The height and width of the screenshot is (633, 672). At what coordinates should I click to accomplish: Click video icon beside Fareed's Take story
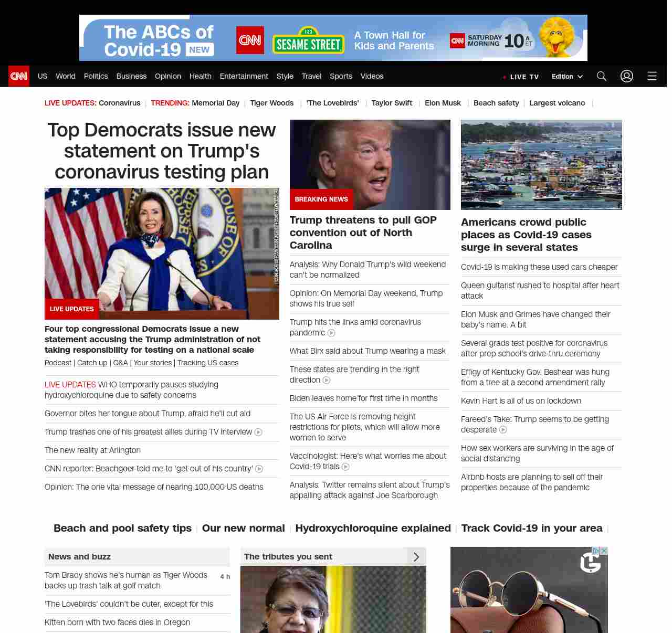pyautogui.click(x=503, y=430)
